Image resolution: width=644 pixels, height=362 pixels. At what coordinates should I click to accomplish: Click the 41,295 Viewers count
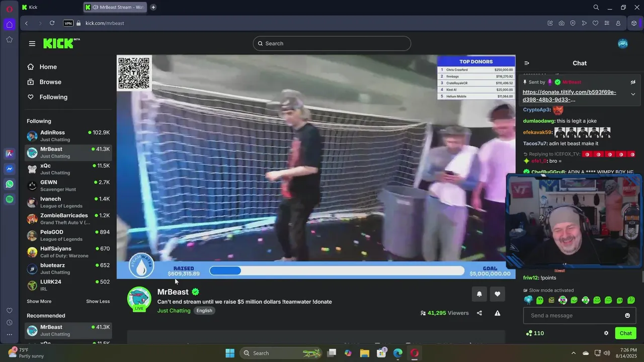445,313
